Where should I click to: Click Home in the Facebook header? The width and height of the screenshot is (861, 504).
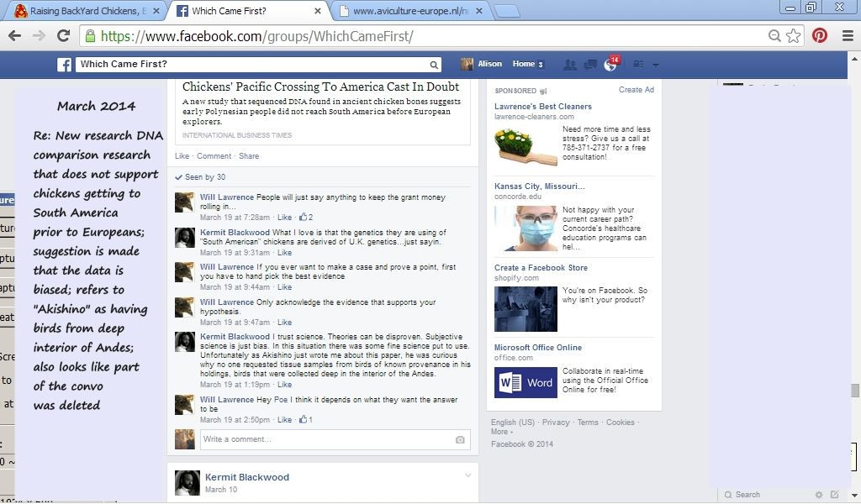click(524, 64)
